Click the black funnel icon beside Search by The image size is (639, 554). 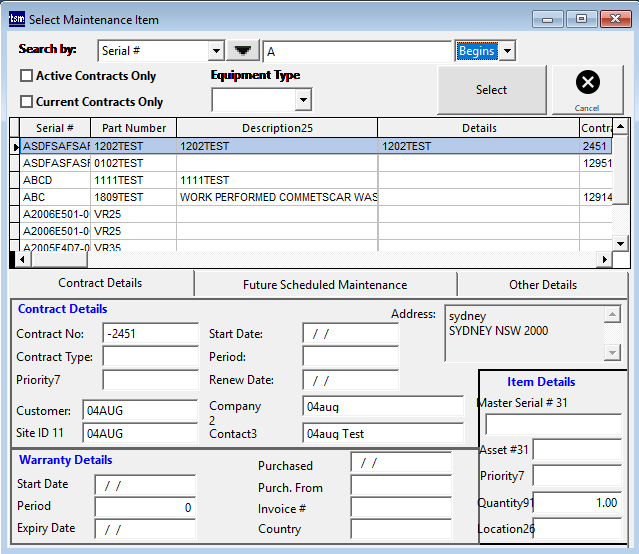pos(241,51)
